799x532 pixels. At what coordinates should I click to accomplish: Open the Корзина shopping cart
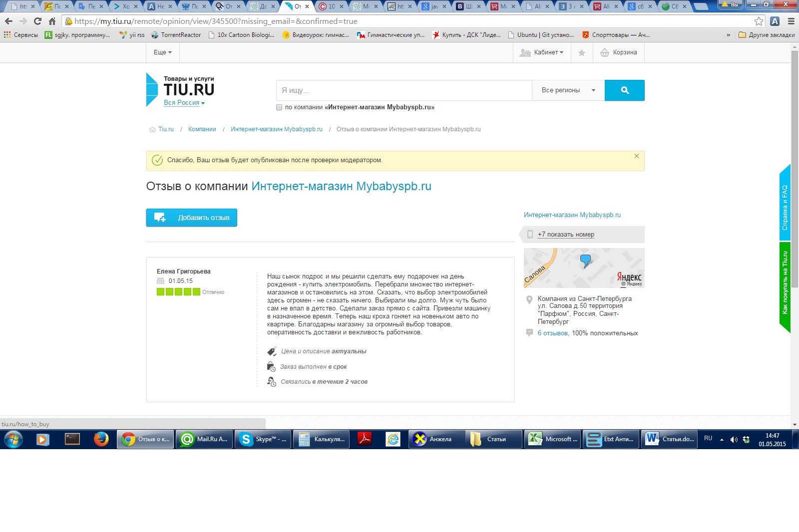tap(619, 52)
